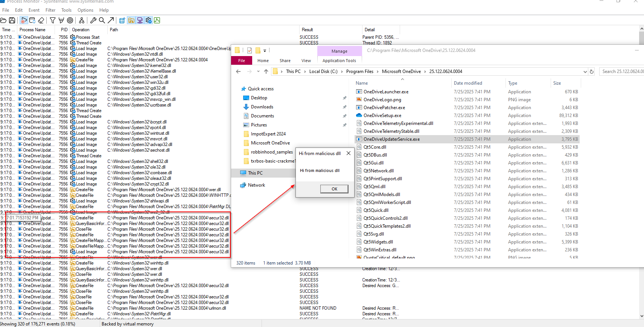Expand the address bar history dropdown
Image resolution: width=644 pixels, height=327 pixels.
585,71
